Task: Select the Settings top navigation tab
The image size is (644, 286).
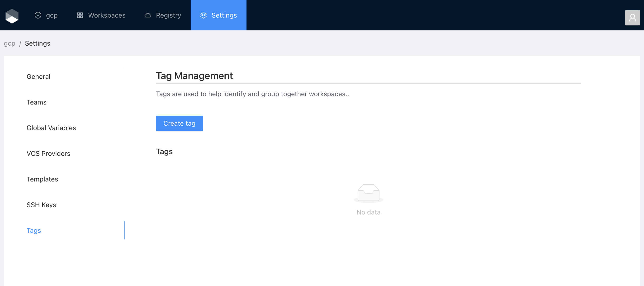Action: [x=224, y=15]
